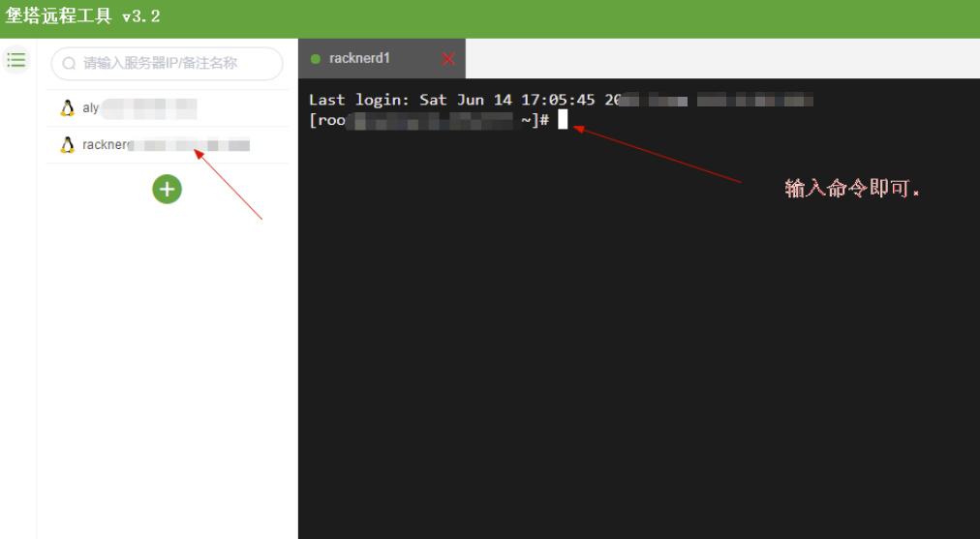This screenshot has height=539, width=980.
Task: Click the terminal cursor at the prompt
Action: [564, 119]
